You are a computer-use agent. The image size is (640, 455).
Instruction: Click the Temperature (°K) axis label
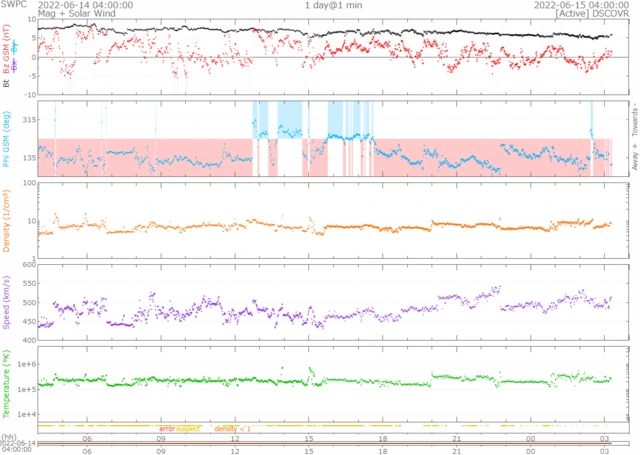[6, 384]
